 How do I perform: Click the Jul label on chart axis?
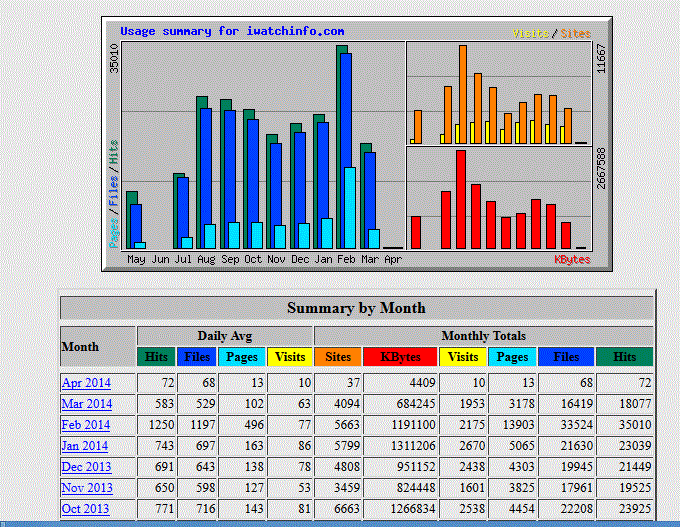click(x=183, y=259)
